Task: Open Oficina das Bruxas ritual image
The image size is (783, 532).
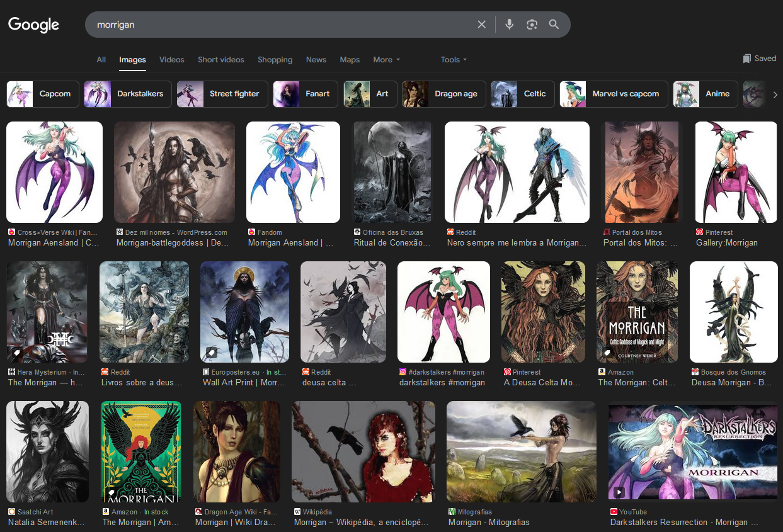Action: point(392,172)
